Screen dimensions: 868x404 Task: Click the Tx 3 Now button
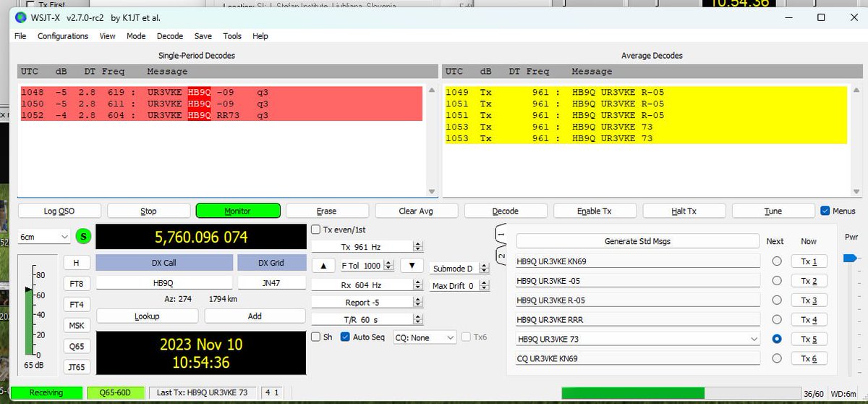[809, 300]
